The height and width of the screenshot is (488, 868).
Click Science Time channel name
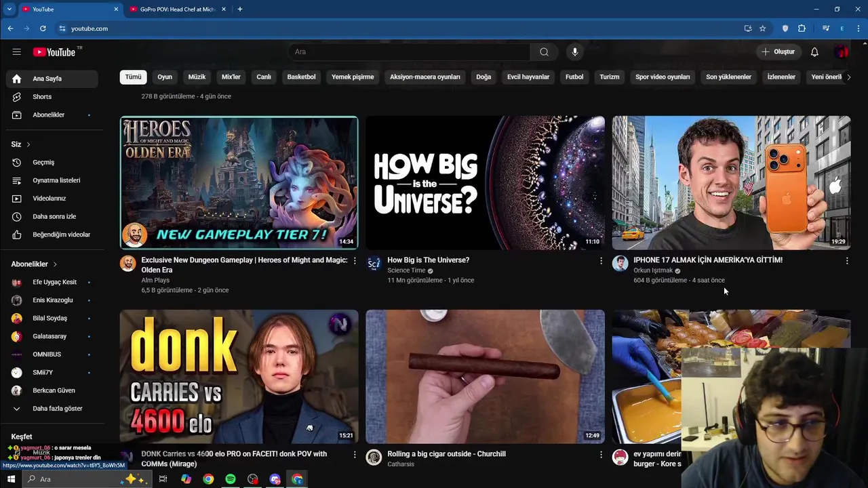(x=406, y=270)
